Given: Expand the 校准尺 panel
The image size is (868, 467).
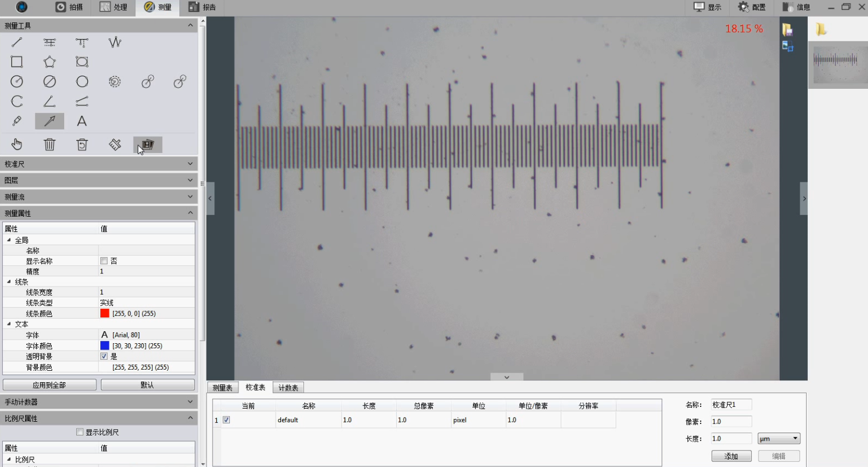Looking at the screenshot, I should click(x=99, y=164).
